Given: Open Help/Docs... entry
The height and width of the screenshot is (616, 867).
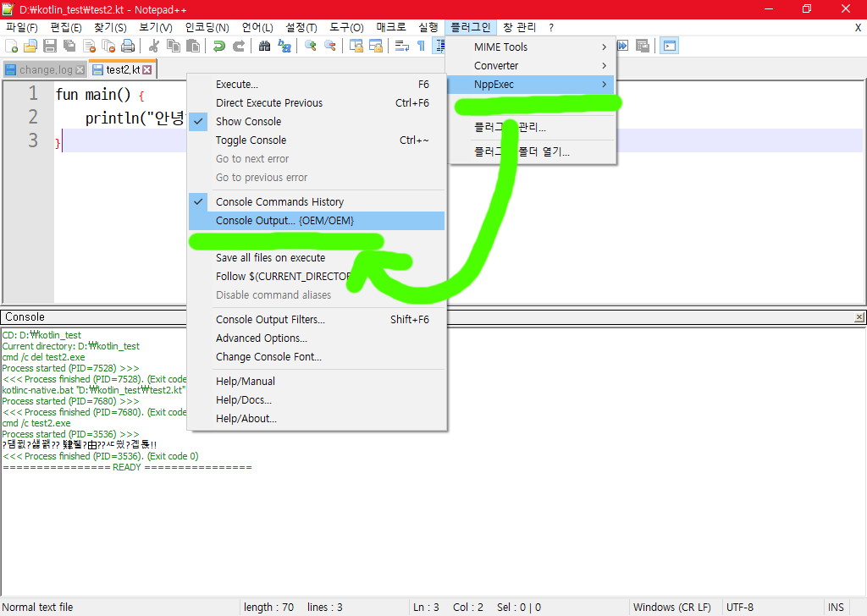Looking at the screenshot, I should point(317,400).
